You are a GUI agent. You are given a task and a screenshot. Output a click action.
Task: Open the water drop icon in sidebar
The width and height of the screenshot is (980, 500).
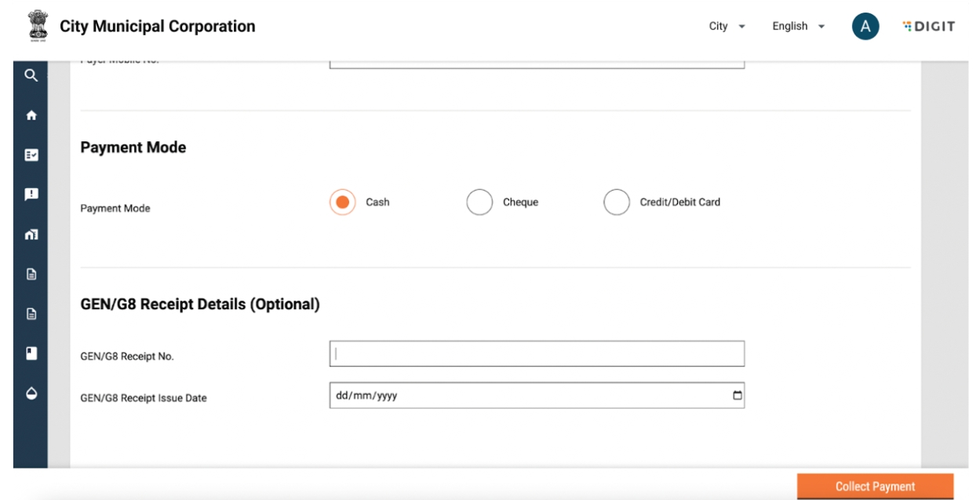31,393
